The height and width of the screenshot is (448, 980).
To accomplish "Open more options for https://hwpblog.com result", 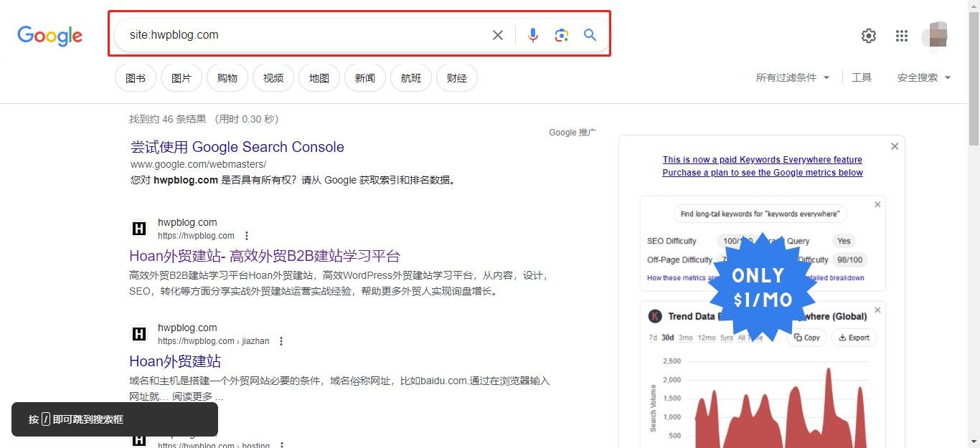I will click(x=247, y=236).
